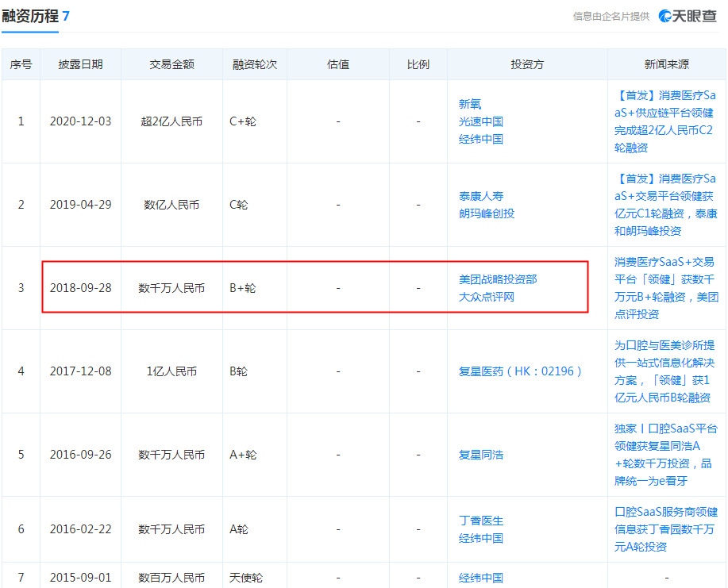Open news about 复星同浩 A+轮 e看牙

coord(666,455)
